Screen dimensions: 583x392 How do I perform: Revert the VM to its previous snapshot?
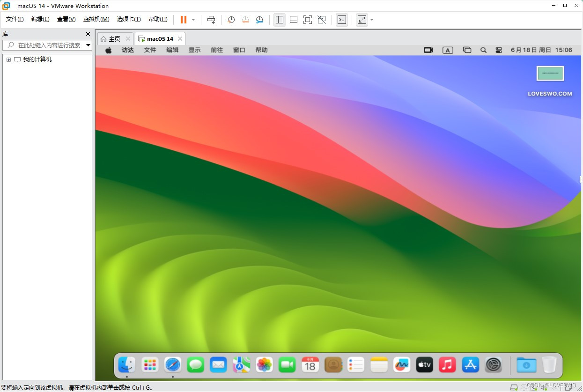click(x=245, y=20)
